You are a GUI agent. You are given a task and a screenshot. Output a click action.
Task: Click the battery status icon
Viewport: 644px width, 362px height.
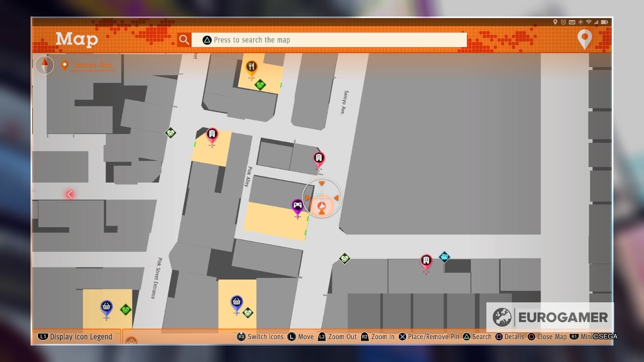[x=604, y=22]
